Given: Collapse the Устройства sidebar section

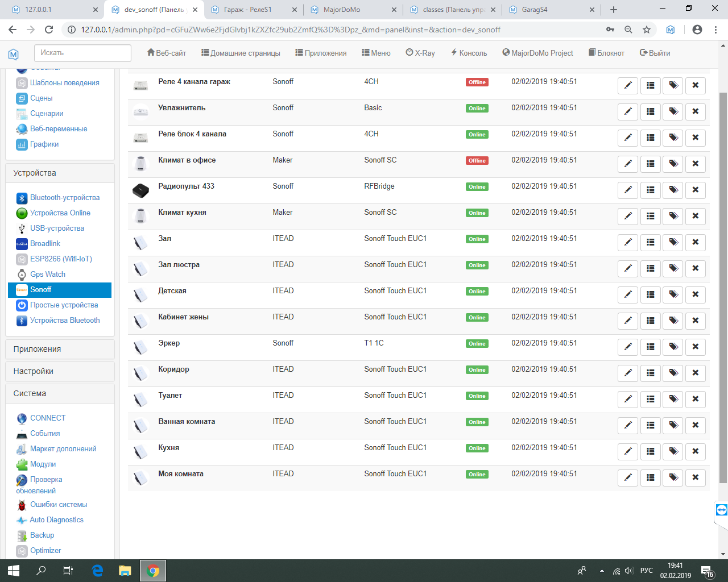Looking at the screenshot, I should pyautogui.click(x=60, y=173).
